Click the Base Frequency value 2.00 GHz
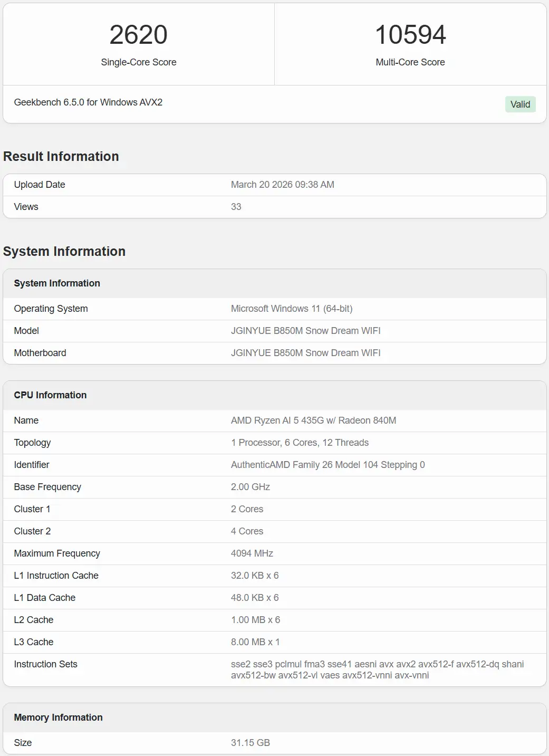Image resolution: width=549 pixels, height=756 pixels. (x=251, y=487)
